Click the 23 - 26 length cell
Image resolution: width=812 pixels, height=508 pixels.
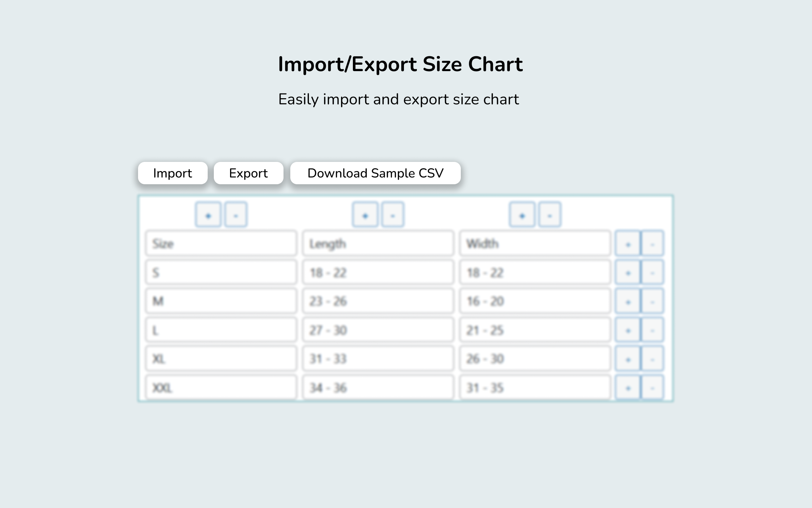[x=378, y=301]
